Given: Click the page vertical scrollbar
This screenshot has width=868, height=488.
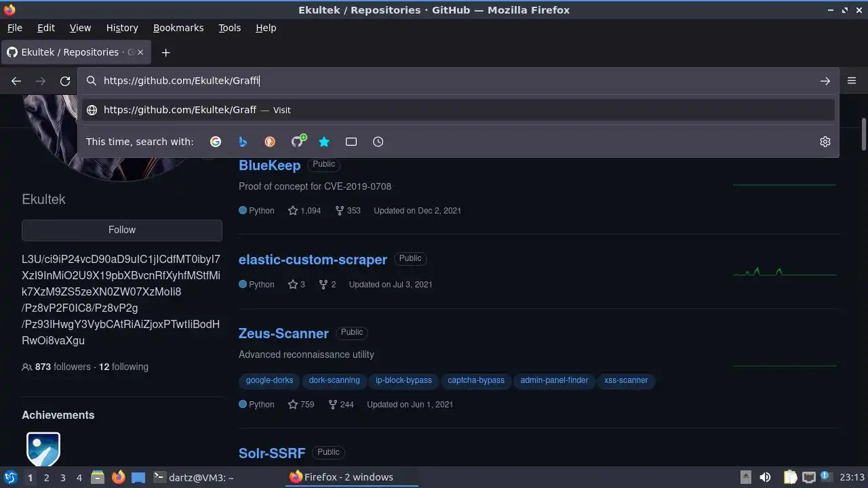Looking at the screenshot, I should coord(864,134).
